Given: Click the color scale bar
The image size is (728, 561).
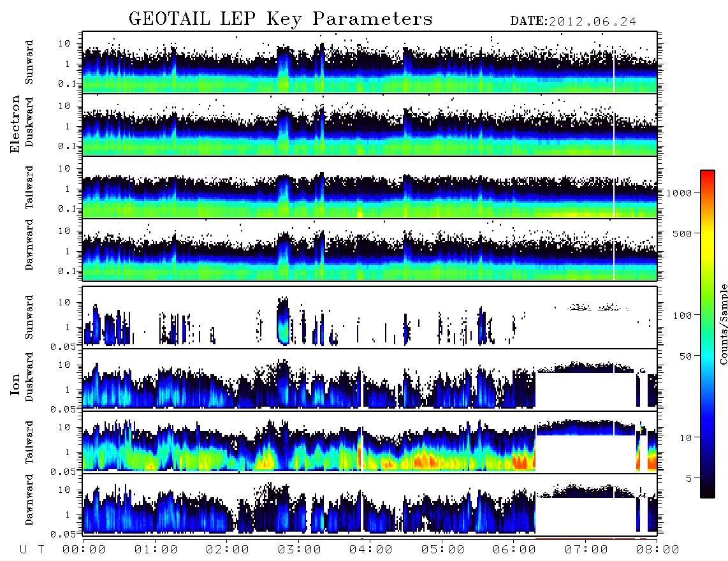Looking at the screenshot, I should click(708, 334).
